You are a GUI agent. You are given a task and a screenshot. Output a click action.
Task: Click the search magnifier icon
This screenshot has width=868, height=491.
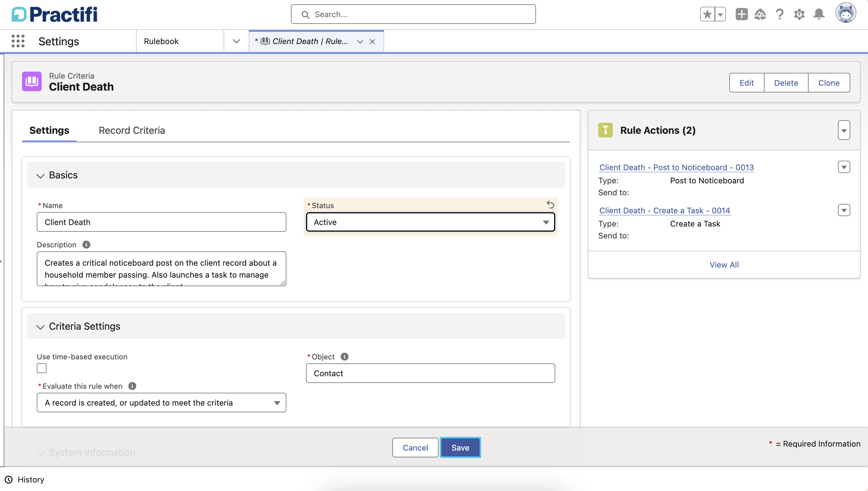(x=305, y=14)
